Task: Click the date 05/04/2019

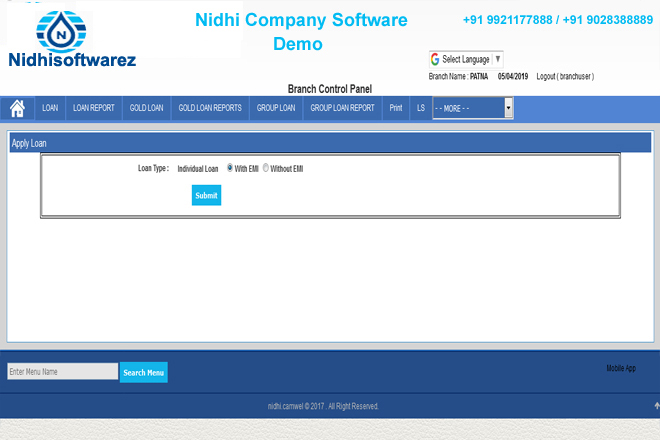Action: (513, 77)
